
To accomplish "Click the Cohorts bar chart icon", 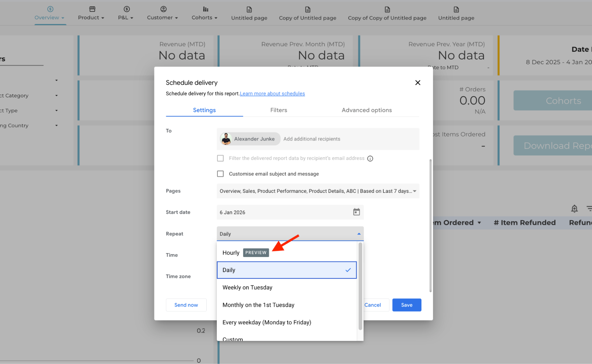I will coord(206,9).
